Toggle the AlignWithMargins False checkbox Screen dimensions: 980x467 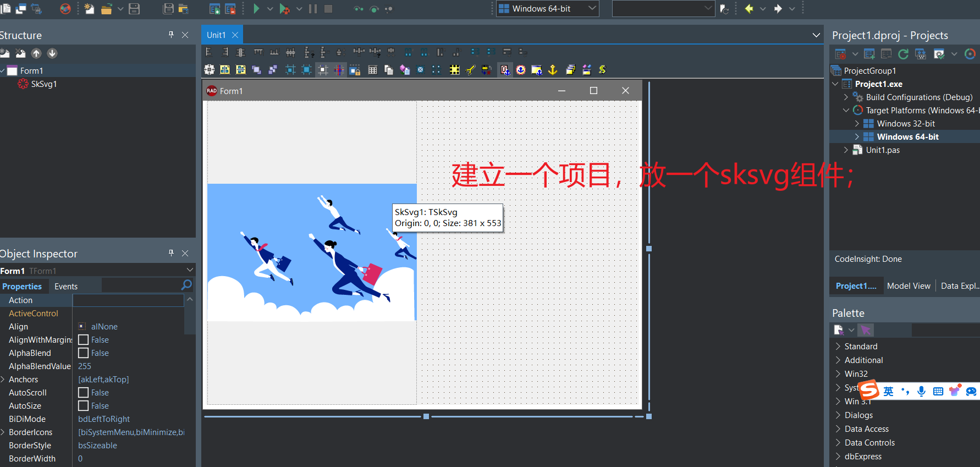click(83, 340)
